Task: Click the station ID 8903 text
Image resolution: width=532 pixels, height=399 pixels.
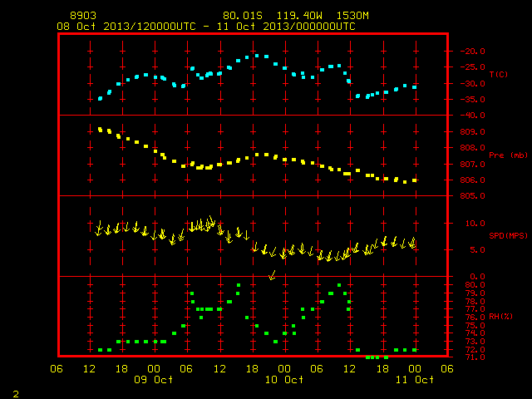Action: coord(83,16)
